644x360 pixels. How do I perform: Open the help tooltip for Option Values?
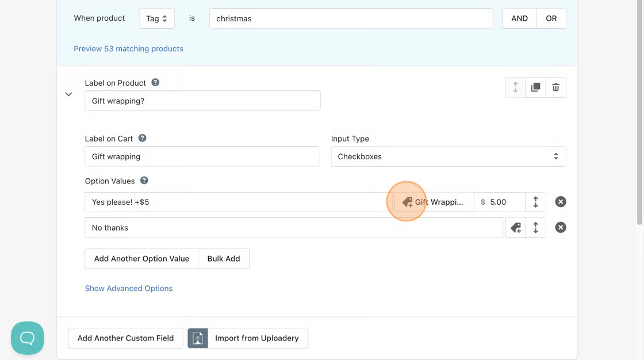click(144, 181)
